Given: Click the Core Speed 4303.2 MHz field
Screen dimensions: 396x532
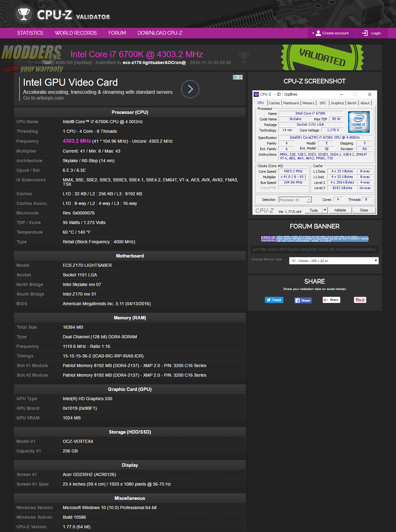Looking at the screenshot, I should pyautogui.click(x=293, y=171).
